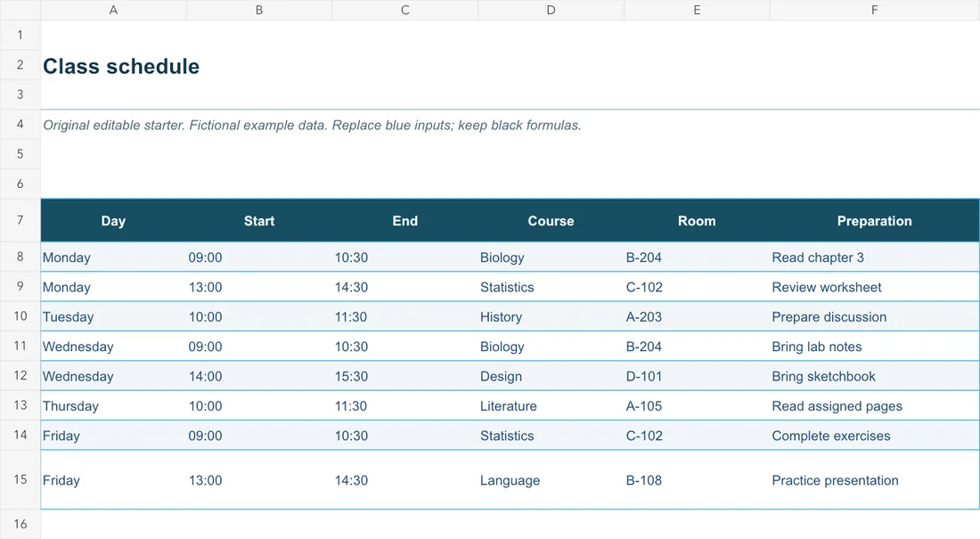
Task: Click the cell with room D-101
Action: (697, 377)
